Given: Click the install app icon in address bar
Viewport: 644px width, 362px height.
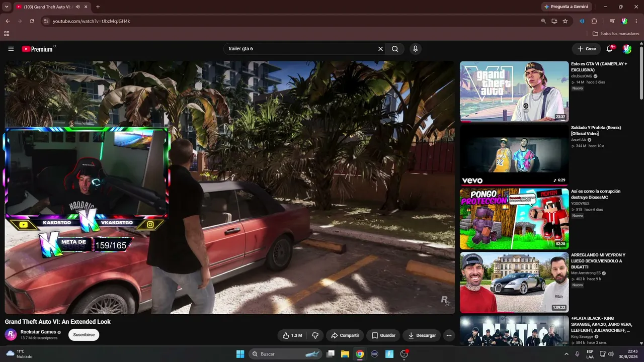Looking at the screenshot, I should pyautogui.click(x=554, y=21).
